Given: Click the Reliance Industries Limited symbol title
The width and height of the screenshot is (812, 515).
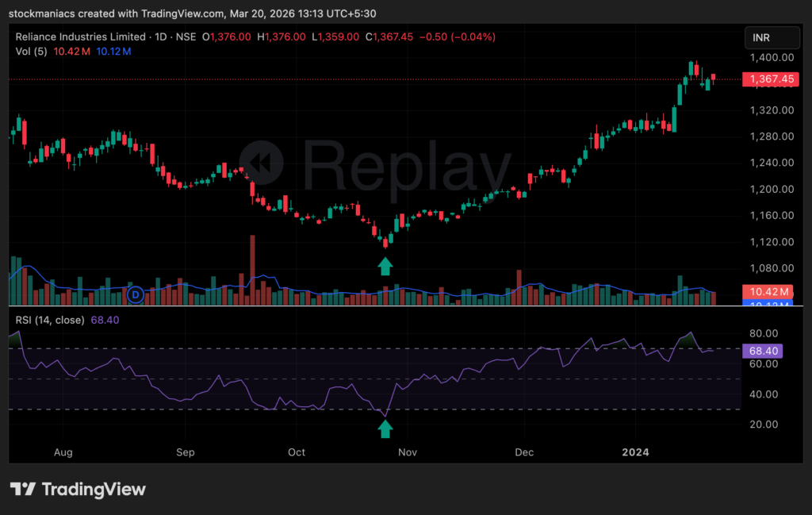Looking at the screenshot, I should click(x=80, y=37).
